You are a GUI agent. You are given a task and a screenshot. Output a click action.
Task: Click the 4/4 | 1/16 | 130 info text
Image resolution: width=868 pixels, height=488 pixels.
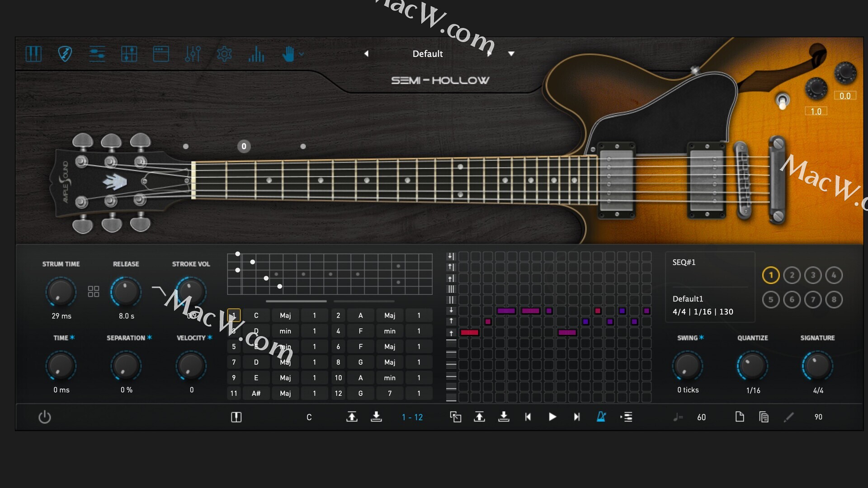pos(703,312)
